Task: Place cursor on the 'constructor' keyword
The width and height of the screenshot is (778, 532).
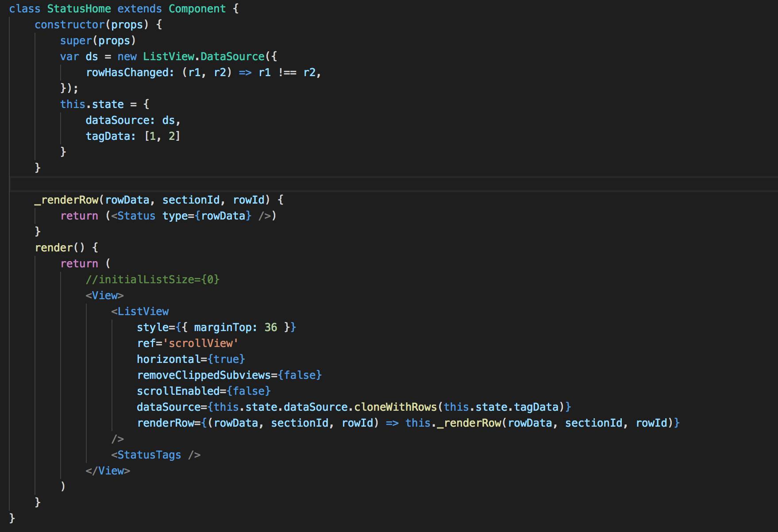Action: (69, 25)
